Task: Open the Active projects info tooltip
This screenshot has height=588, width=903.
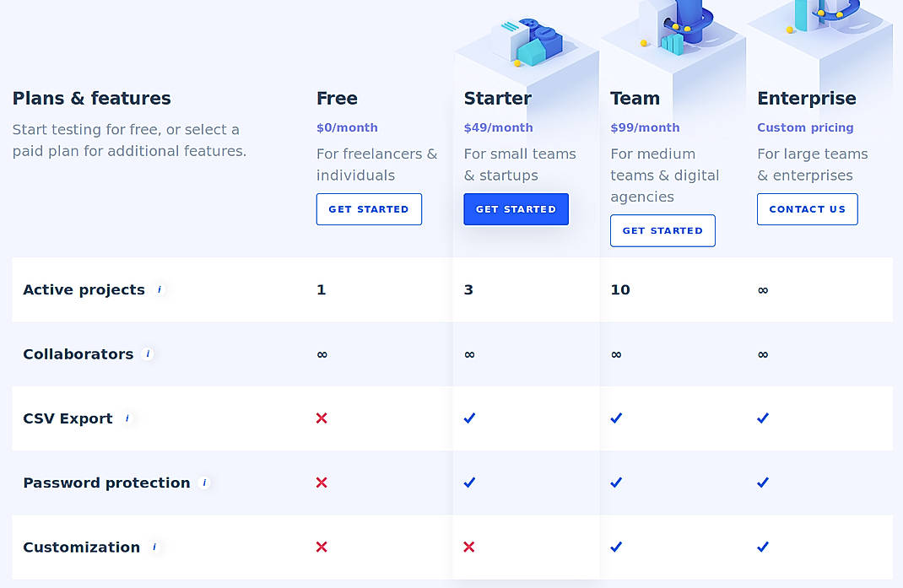Action: (160, 289)
